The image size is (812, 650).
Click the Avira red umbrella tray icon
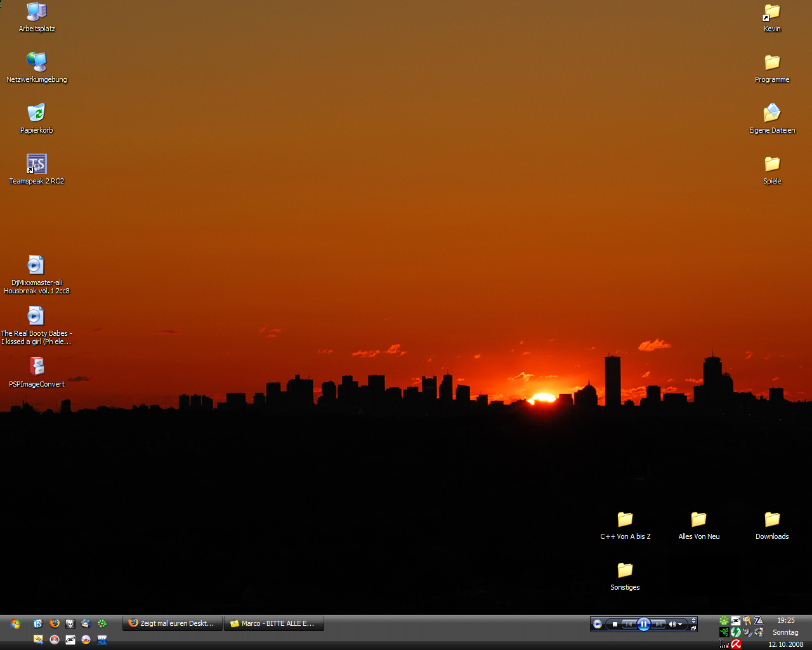click(x=736, y=644)
